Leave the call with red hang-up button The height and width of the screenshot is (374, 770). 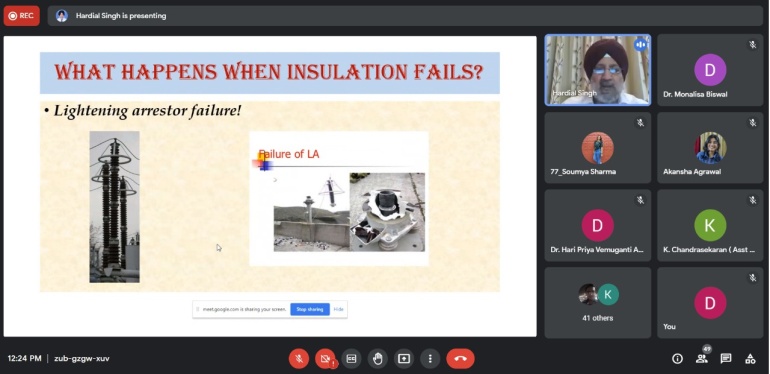(460, 359)
